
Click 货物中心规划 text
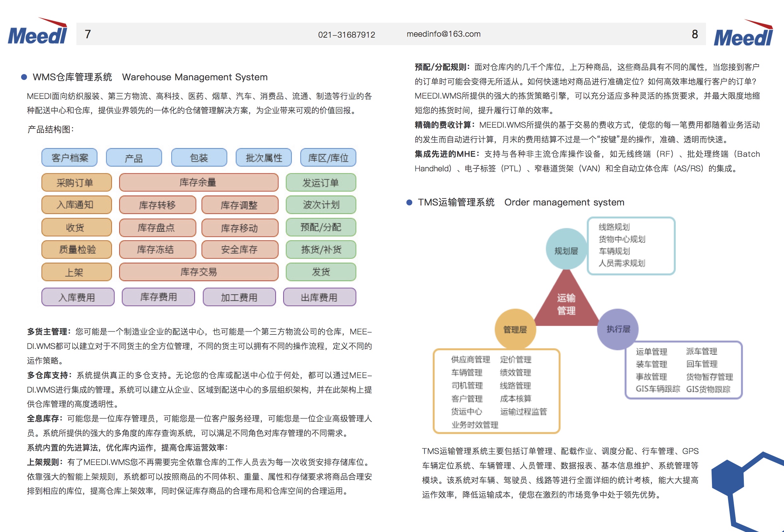pyautogui.click(x=622, y=239)
